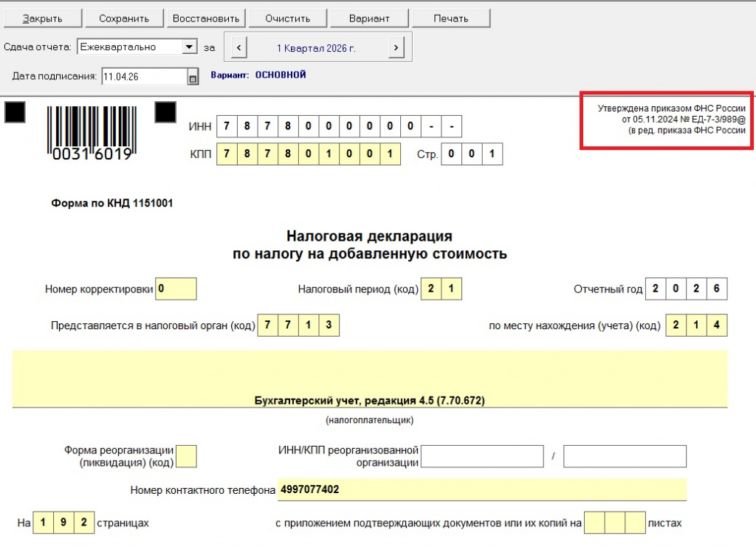Image resolution: width=756 pixels, height=547 pixels.
Task: Click the Восстановить button
Action: [206, 18]
